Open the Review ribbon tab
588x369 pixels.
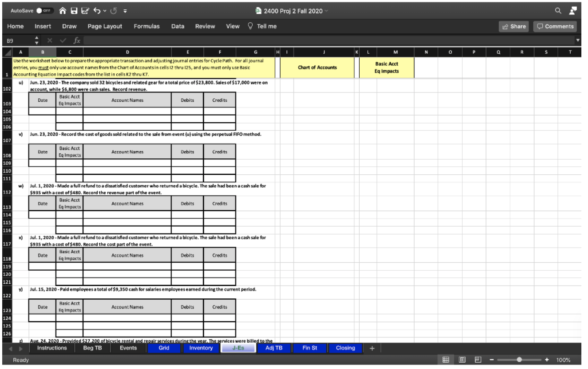[205, 26]
